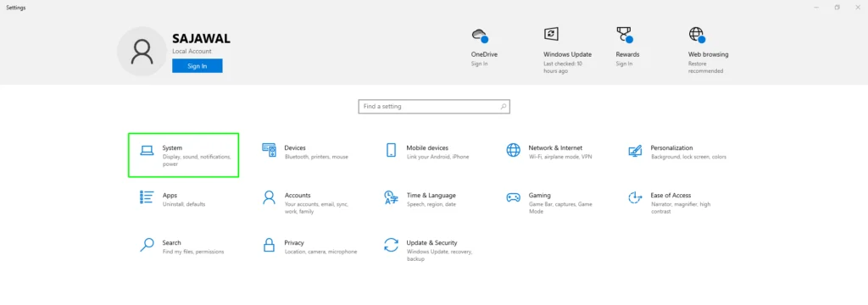Click the Rewards trophy icon
The width and height of the screenshot is (868, 305).
tap(624, 35)
